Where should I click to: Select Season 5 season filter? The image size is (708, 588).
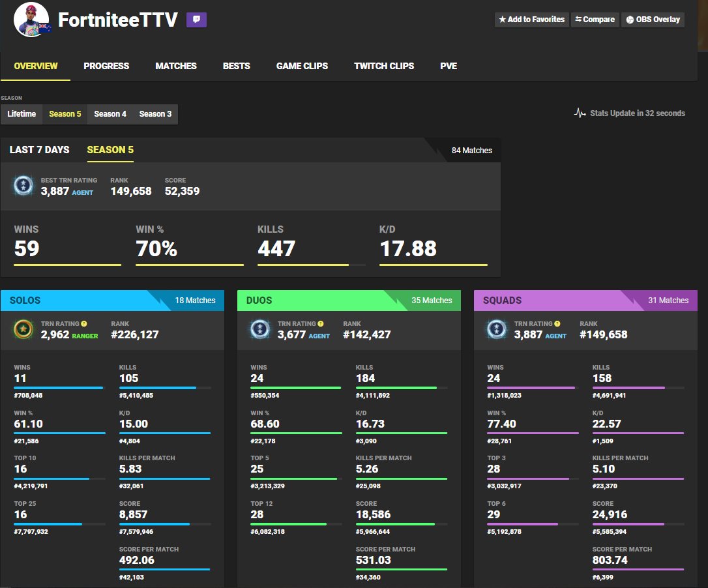coord(65,114)
